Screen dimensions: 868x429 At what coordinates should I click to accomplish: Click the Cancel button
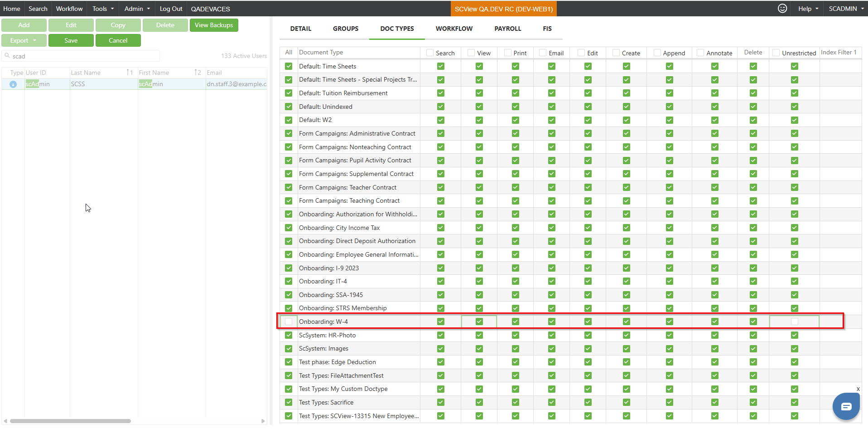click(118, 40)
